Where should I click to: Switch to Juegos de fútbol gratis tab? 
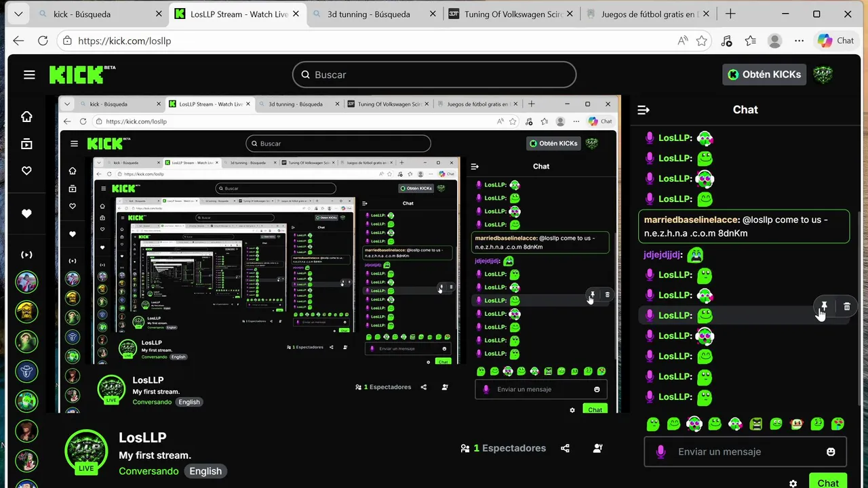(648, 14)
